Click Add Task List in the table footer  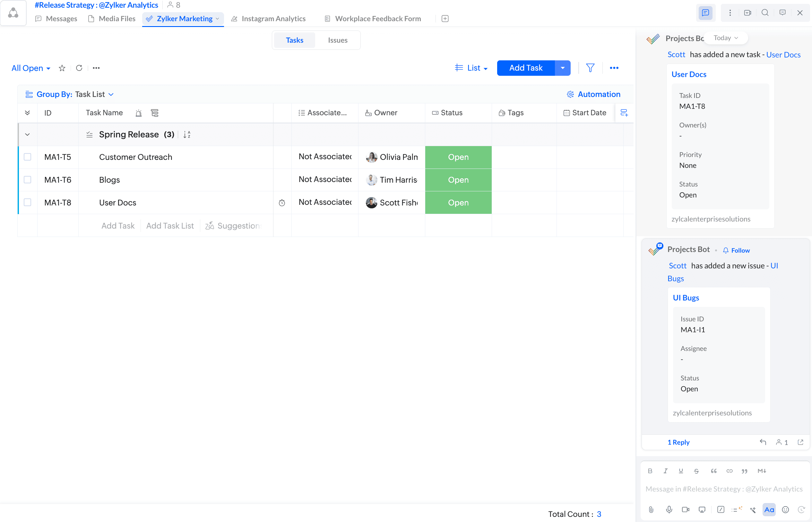click(170, 226)
